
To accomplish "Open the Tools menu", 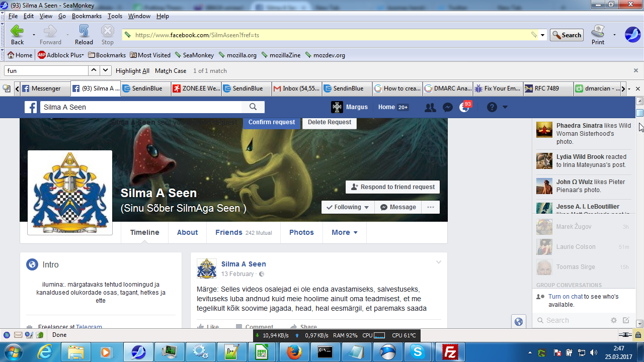I will (x=115, y=16).
